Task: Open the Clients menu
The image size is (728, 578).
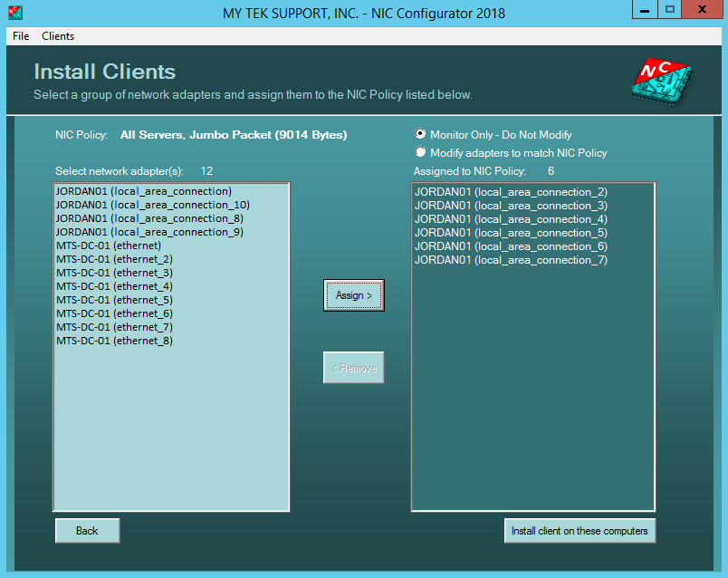Action: point(57,36)
